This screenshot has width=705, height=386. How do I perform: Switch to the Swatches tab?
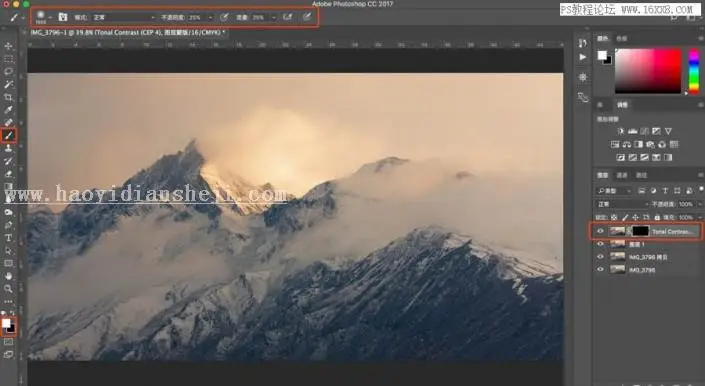(621, 39)
